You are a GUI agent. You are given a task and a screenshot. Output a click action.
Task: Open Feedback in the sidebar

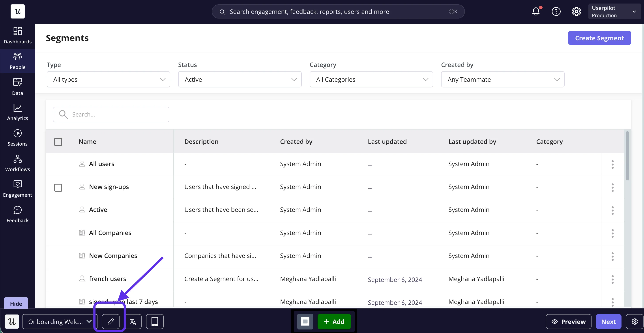click(17, 215)
